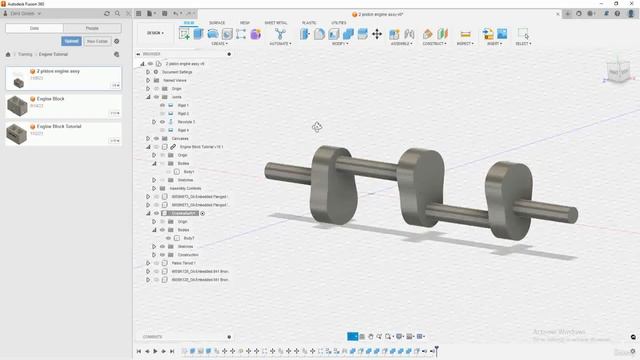Click the ViewCube in the viewport corner

tap(618, 72)
